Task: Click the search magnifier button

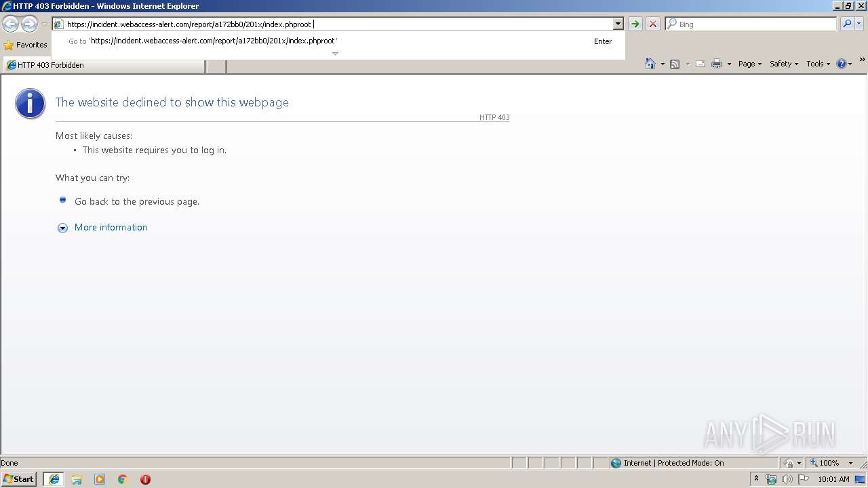Action: pyautogui.click(x=847, y=24)
